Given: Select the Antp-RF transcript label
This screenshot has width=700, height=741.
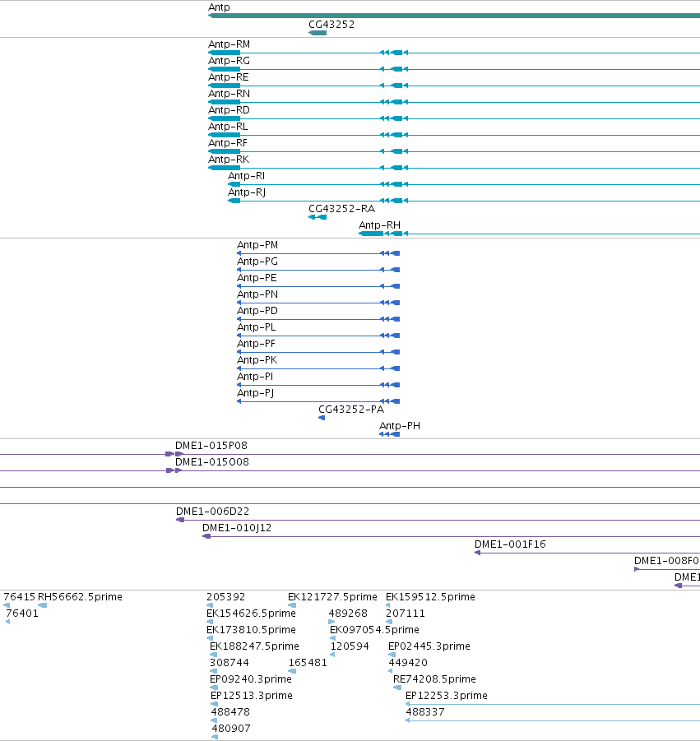Looking at the screenshot, I should 228,143.
